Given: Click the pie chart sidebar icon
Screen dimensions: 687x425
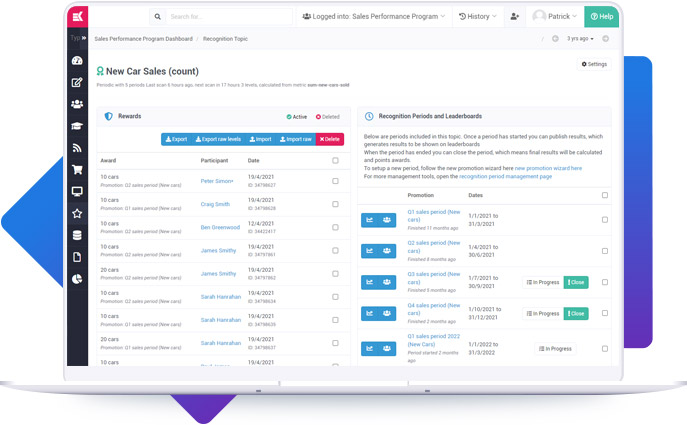Looking at the screenshot, I should (77, 279).
